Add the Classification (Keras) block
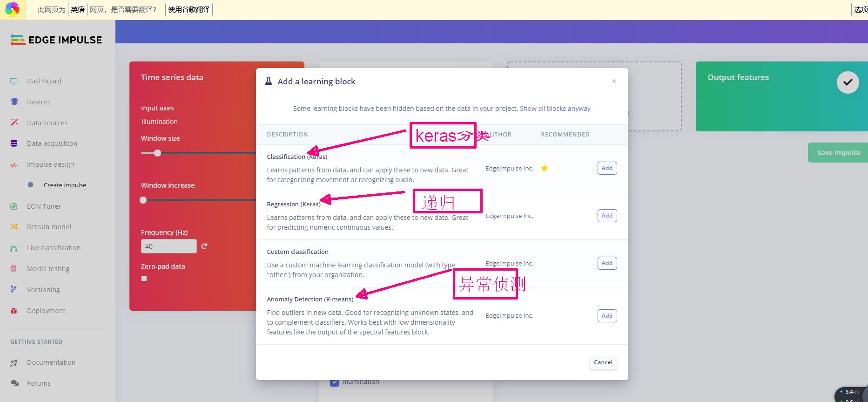 coord(607,168)
